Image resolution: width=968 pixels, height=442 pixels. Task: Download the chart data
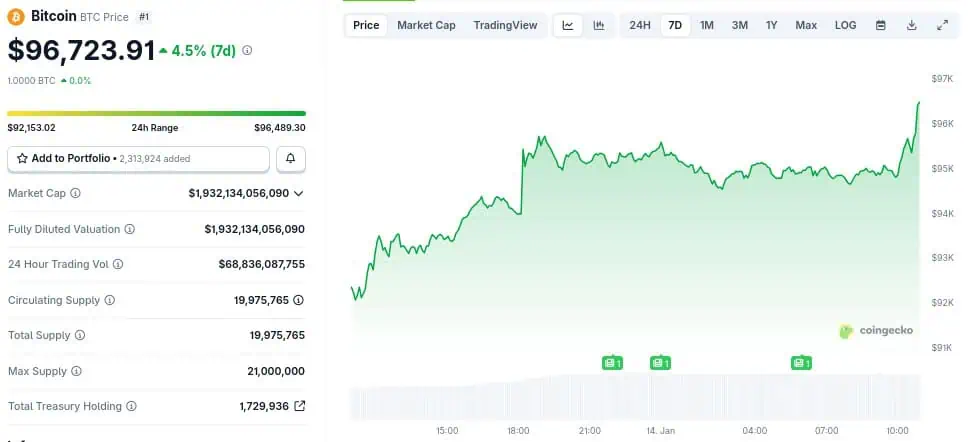pyautogui.click(x=911, y=25)
